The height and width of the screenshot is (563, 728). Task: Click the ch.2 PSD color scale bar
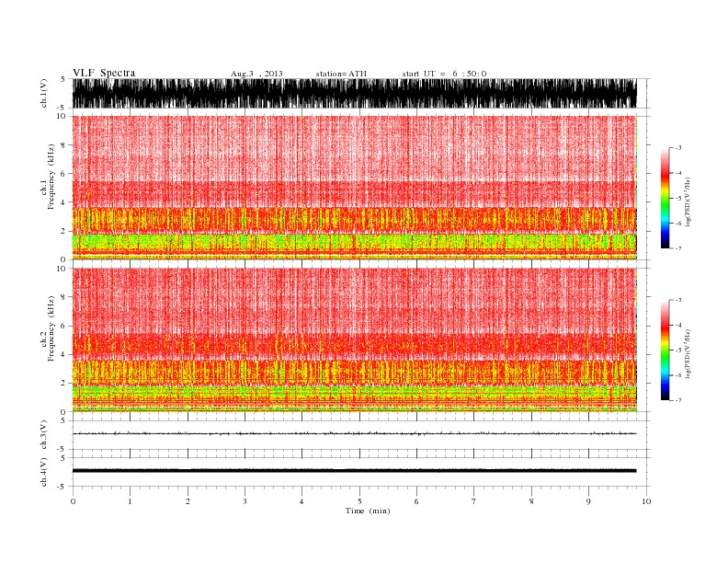[x=665, y=350]
